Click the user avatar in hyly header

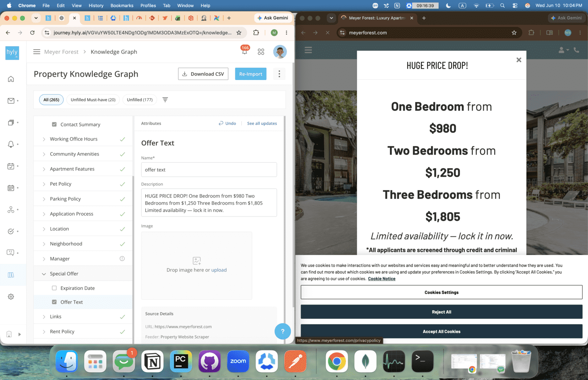(x=280, y=52)
